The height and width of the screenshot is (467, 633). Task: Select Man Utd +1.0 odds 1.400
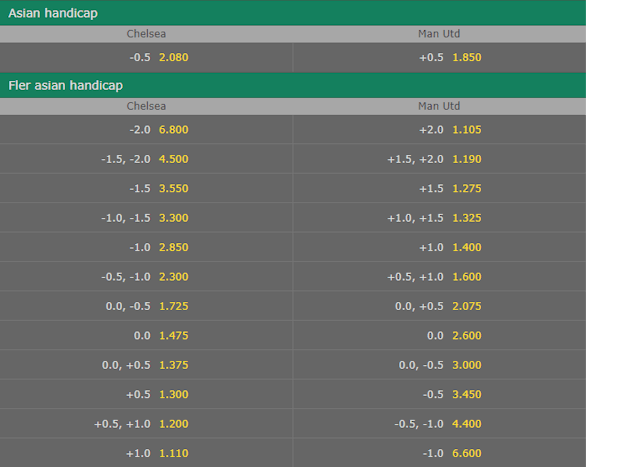(x=439, y=247)
